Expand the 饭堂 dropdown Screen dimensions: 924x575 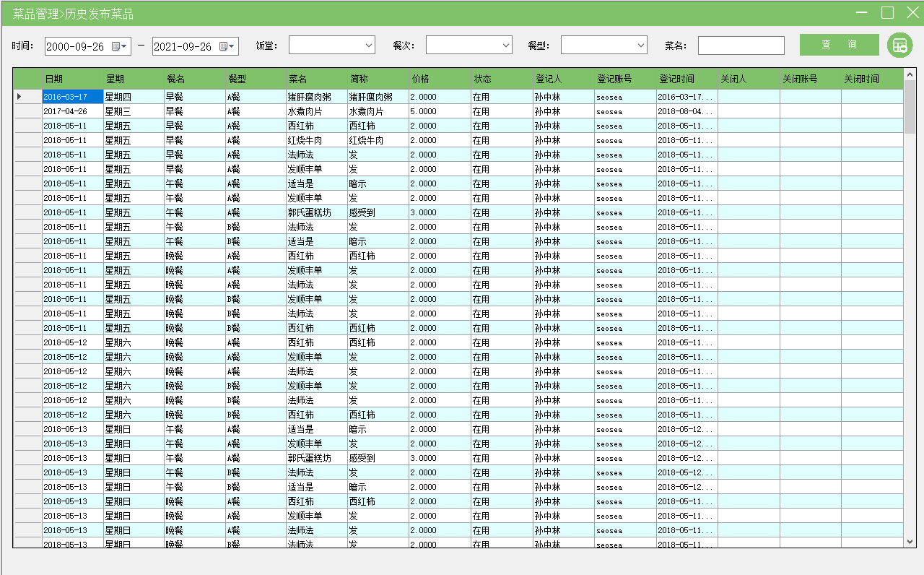coord(368,46)
